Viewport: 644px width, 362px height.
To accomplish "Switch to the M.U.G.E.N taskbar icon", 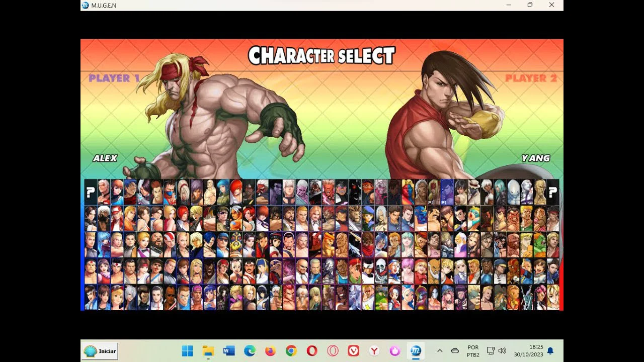I will pos(416,351).
